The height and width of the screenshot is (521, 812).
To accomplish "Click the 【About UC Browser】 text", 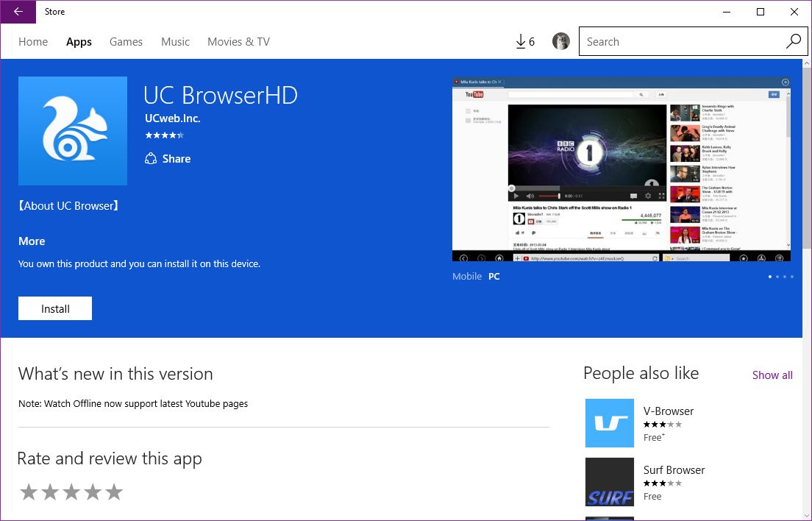I will (x=68, y=206).
